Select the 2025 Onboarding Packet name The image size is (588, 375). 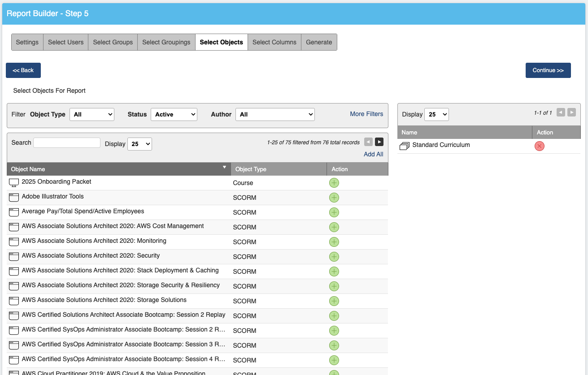coord(57,181)
